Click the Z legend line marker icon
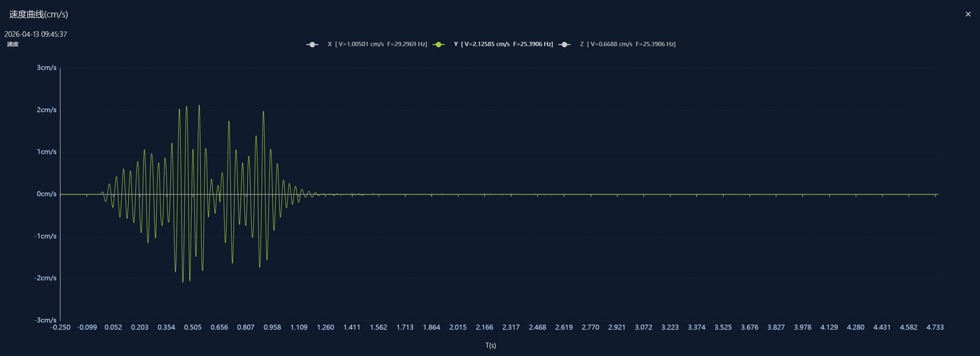Image resolution: width=980 pixels, height=356 pixels. click(x=565, y=44)
